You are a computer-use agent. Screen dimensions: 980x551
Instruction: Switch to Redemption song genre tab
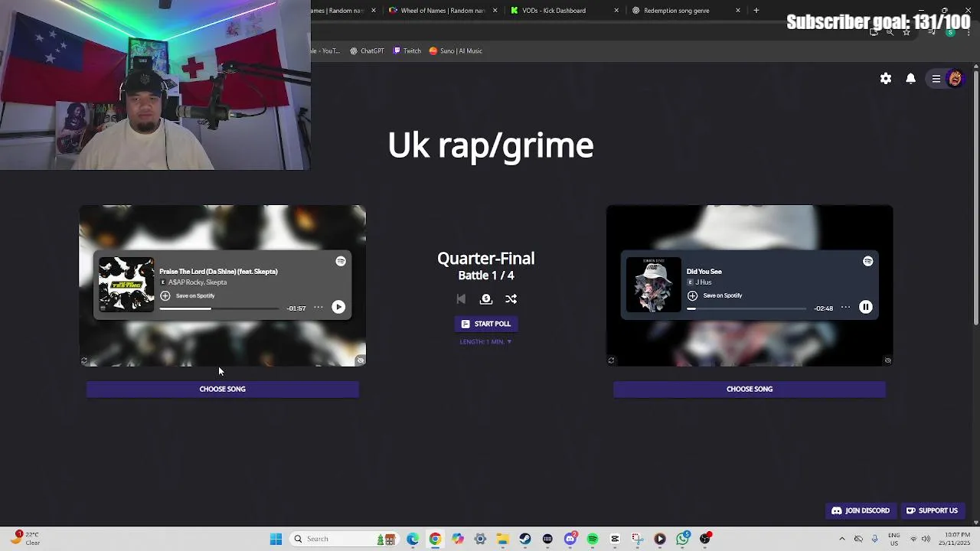pyautogui.click(x=685, y=11)
